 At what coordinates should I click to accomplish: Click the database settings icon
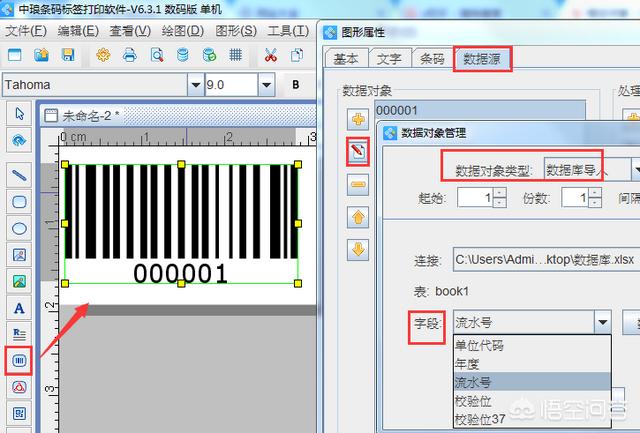click(x=183, y=55)
